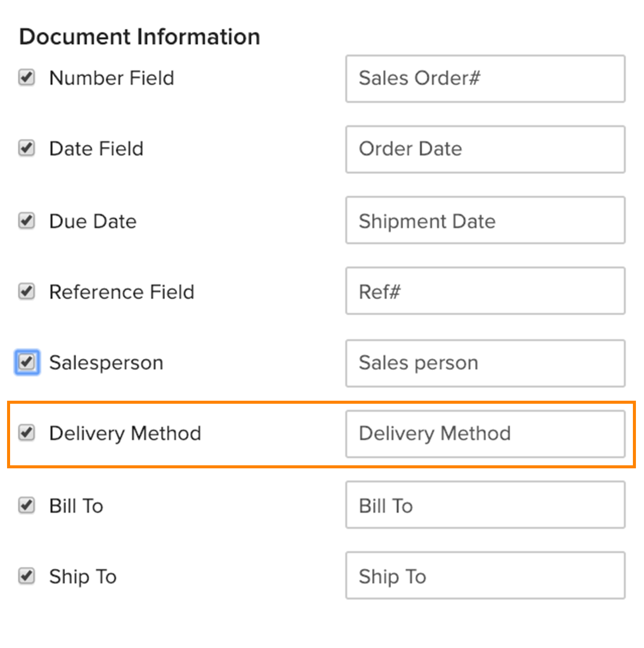
Task: Toggle the Salesperson checkbox
Action: (x=27, y=362)
